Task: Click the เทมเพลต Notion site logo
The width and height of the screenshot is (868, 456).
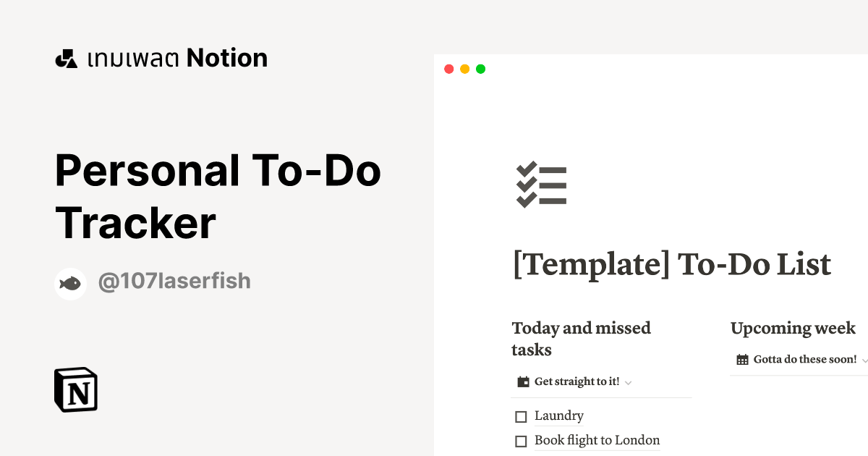Action: pyautogui.click(x=161, y=58)
